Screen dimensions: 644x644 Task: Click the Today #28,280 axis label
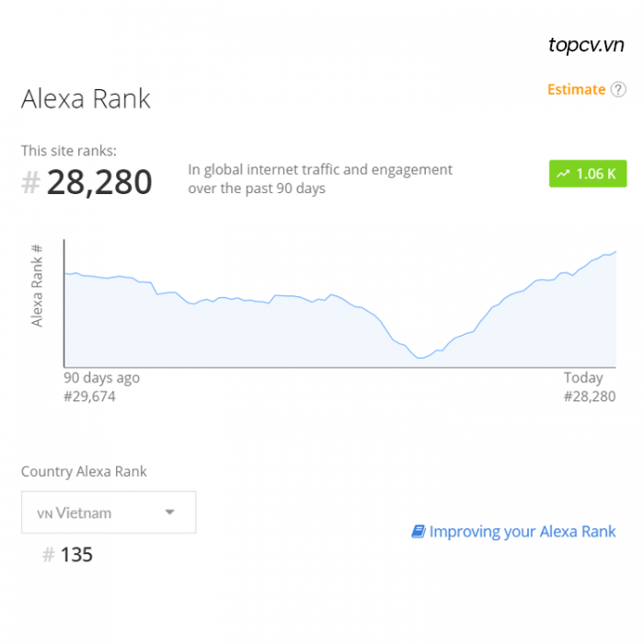tap(590, 387)
